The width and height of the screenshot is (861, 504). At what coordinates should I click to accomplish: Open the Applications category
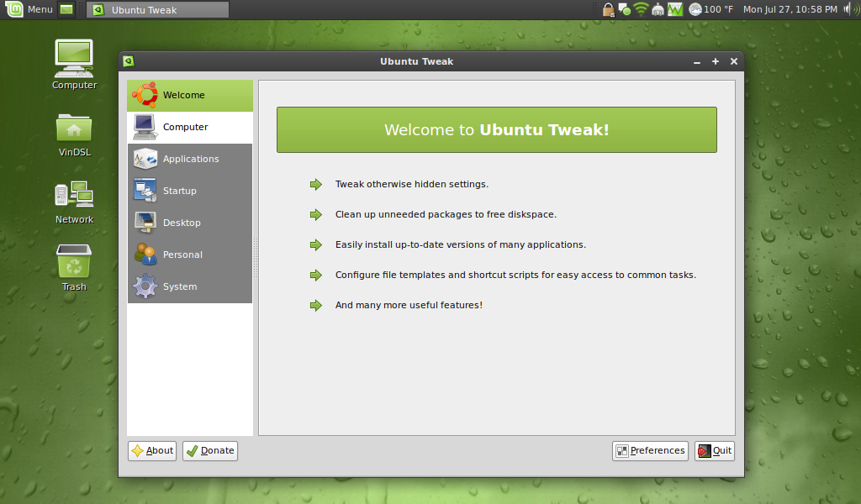189,160
